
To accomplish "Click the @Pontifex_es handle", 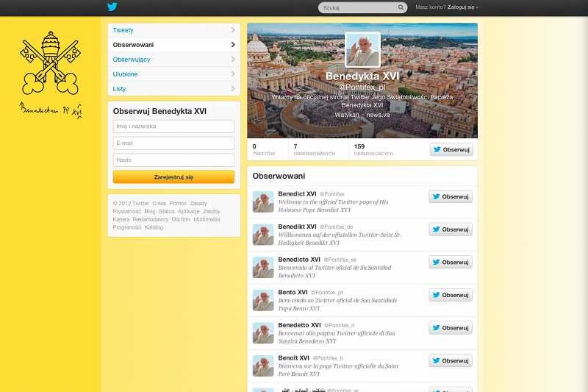I will (340, 260).
